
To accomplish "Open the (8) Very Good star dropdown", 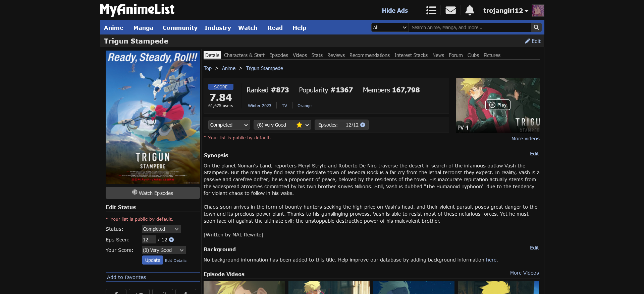I will tap(282, 125).
